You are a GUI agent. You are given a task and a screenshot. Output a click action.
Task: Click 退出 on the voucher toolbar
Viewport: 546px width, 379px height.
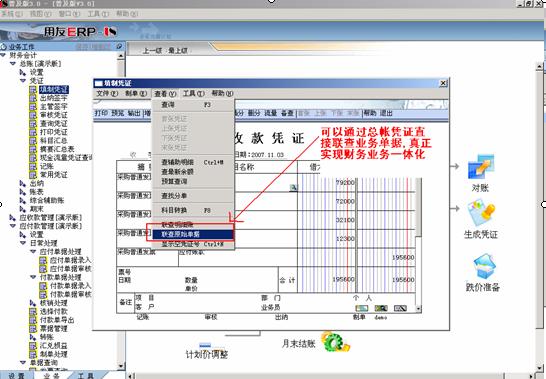point(386,113)
